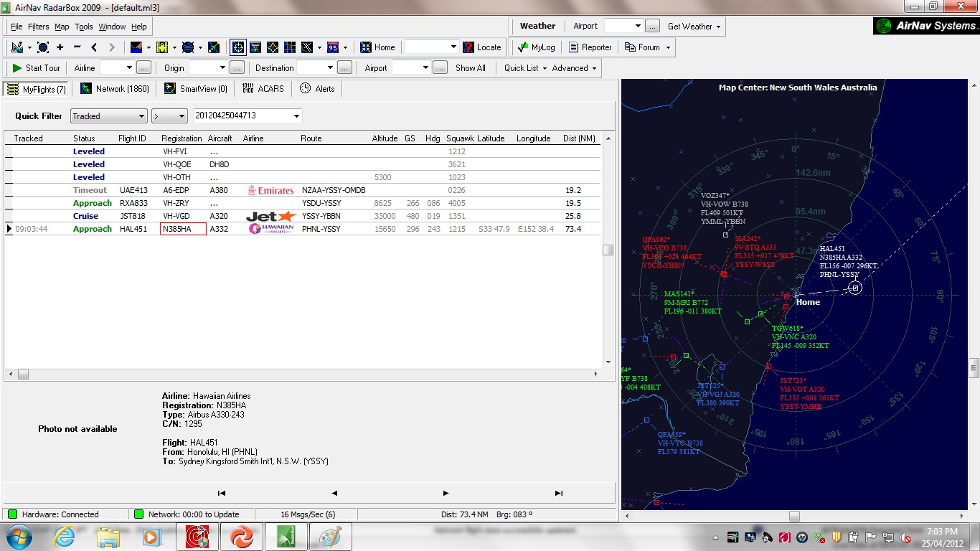Click the Locate question-mark icon
Image resolution: width=980 pixels, height=551 pixels.
tap(468, 47)
